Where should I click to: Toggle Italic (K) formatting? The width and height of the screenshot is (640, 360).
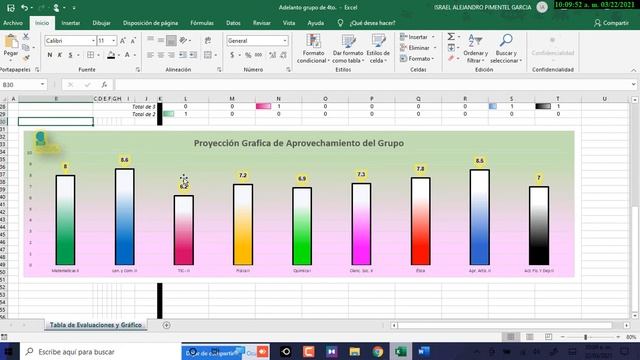60,55
